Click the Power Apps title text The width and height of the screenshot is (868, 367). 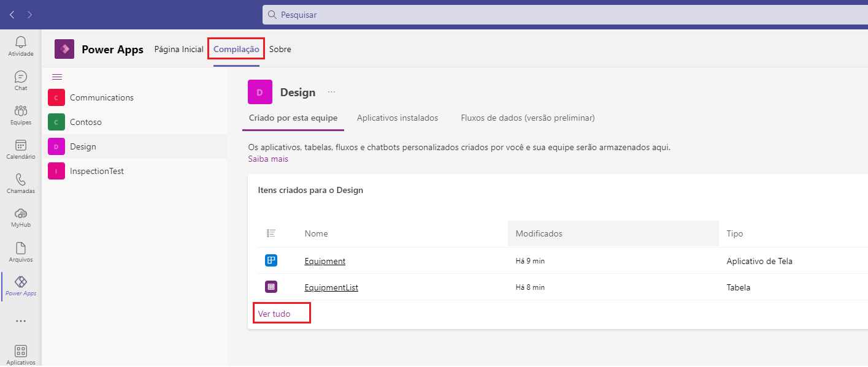[112, 50]
